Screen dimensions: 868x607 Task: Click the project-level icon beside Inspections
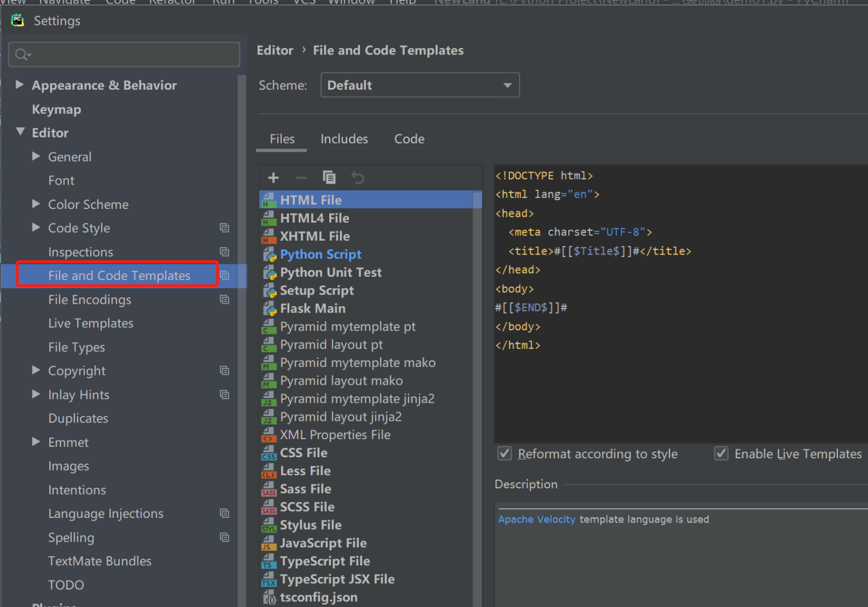point(225,252)
